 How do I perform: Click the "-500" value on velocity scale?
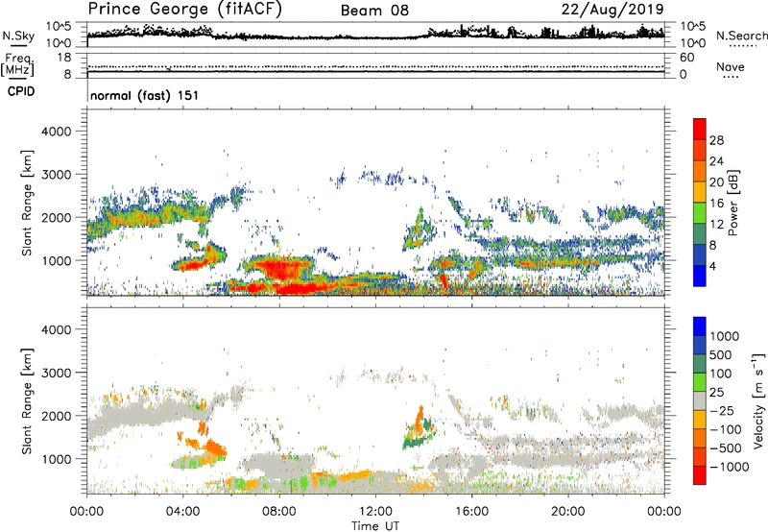pyautogui.click(x=726, y=448)
